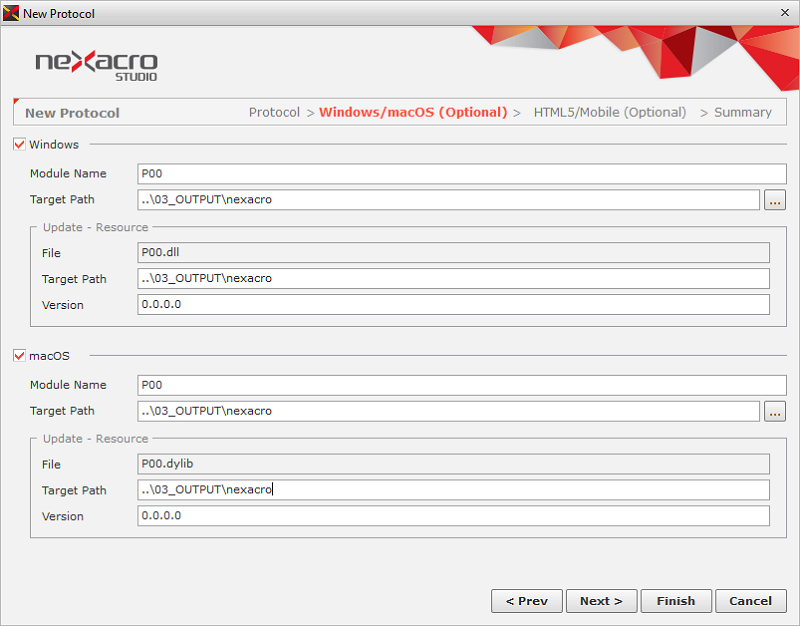Cancel the New Protocol wizard

click(750, 601)
